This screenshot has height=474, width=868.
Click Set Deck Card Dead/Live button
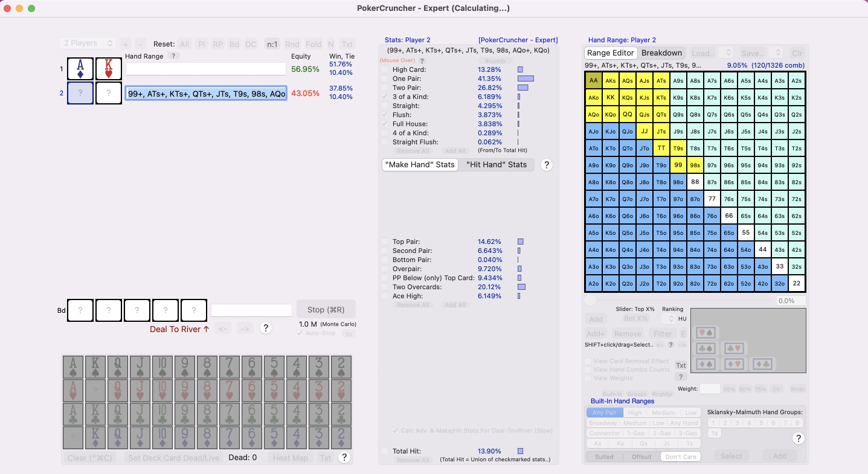(x=174, y=458)
